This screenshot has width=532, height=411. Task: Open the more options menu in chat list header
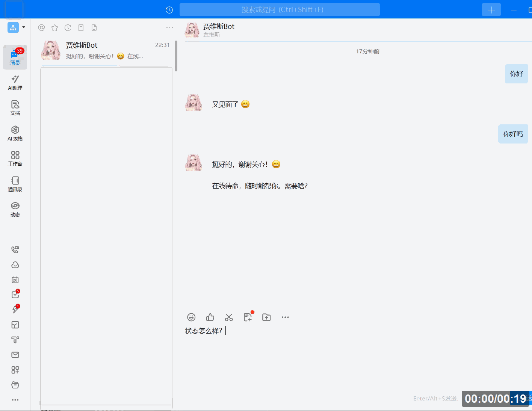[x=170, y=27]
